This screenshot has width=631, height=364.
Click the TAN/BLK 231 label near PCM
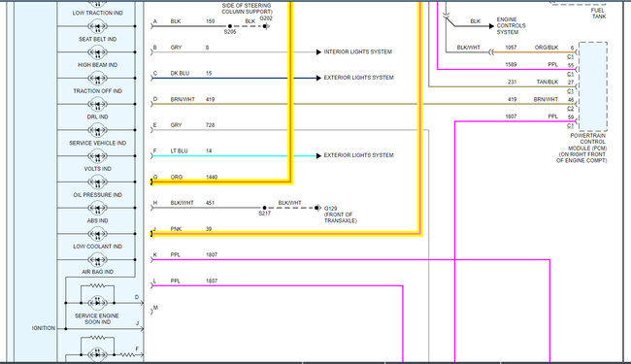point(533,83)
